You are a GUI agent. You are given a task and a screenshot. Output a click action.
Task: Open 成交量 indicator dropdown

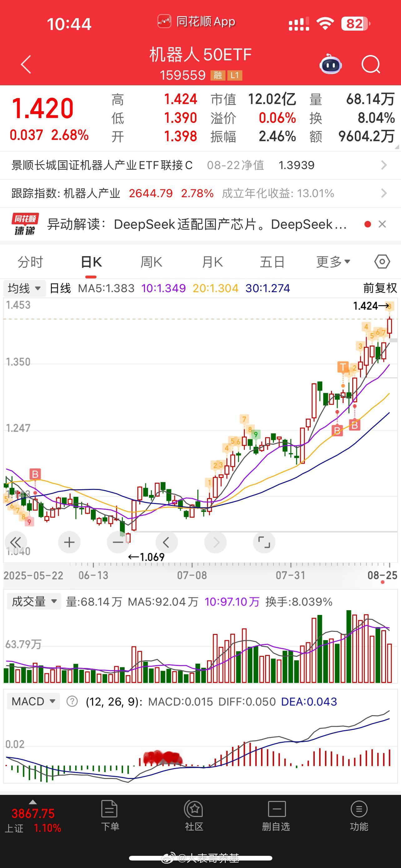[x=34, y=601]
